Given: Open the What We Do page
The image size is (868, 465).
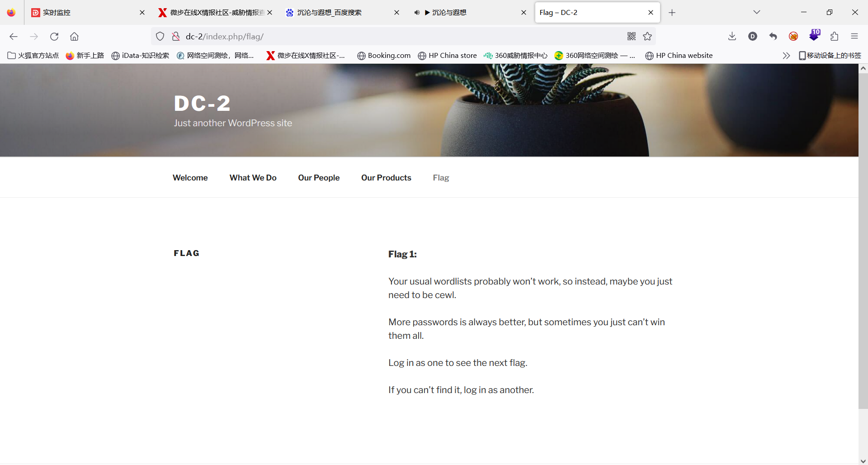Looking at the screenshot, I should tap(253, 178).
